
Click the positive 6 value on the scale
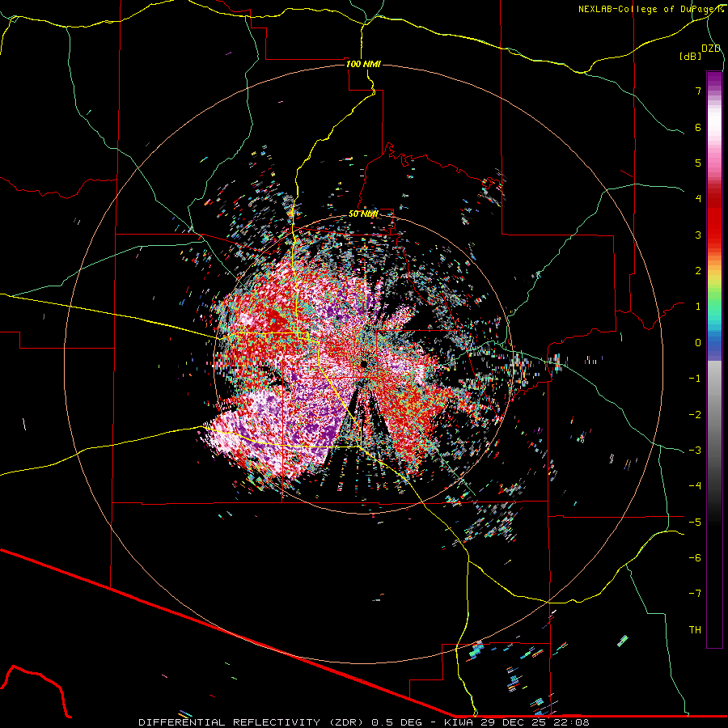[698, 127]
